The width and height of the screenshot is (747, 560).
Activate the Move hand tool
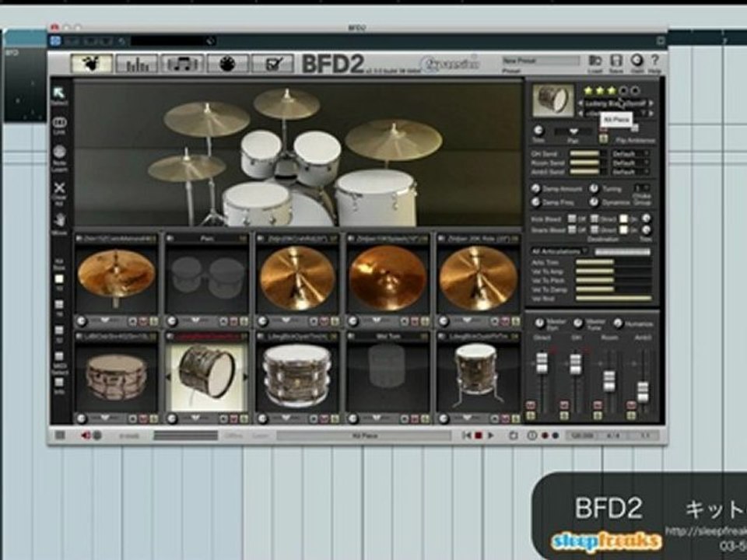(x=59, y=220)
